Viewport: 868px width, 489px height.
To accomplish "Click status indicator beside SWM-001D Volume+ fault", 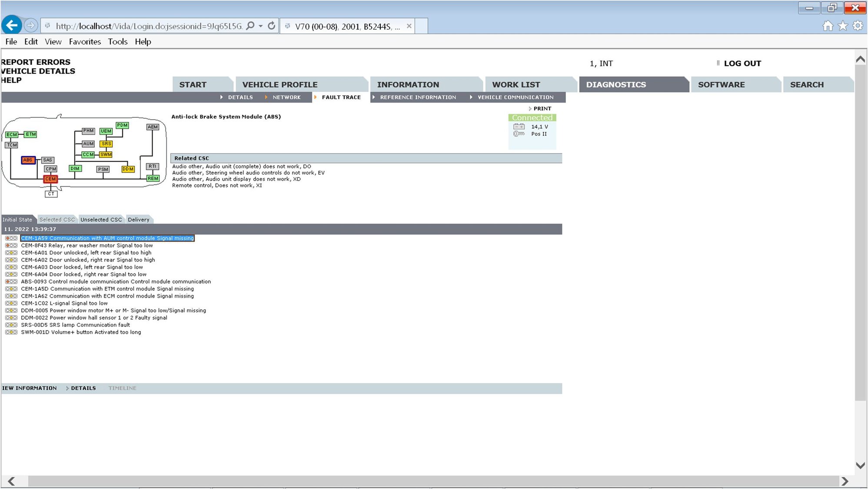I will (x=11, y=332).
